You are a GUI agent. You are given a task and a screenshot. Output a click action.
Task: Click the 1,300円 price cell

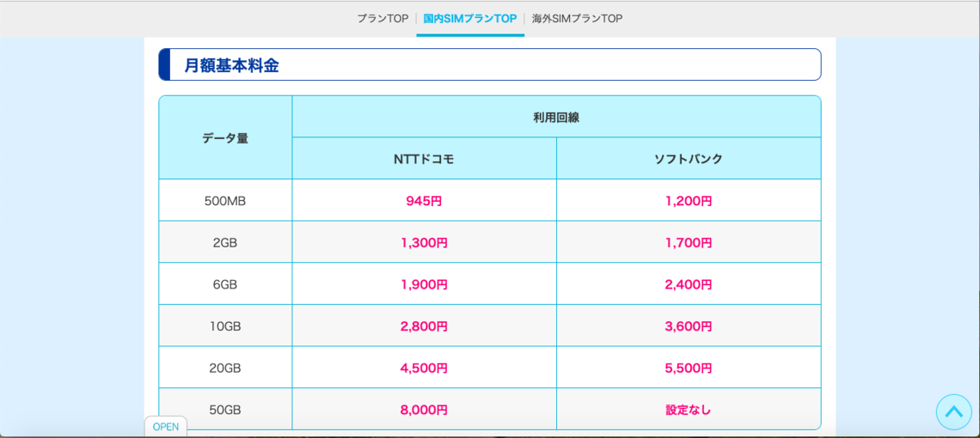[x=424, y=242]
